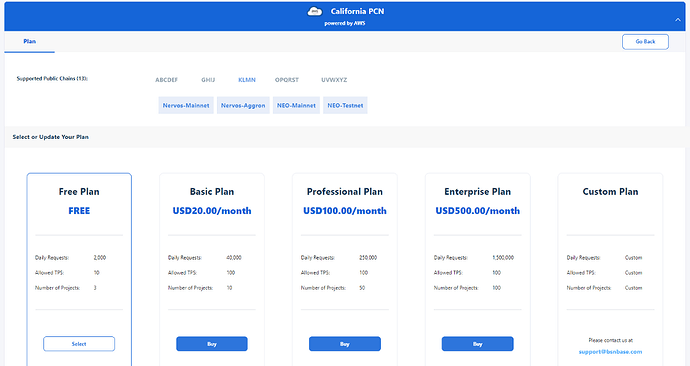
Task: Filter chains by OPQRST letter group
Action: coord(287,80)
